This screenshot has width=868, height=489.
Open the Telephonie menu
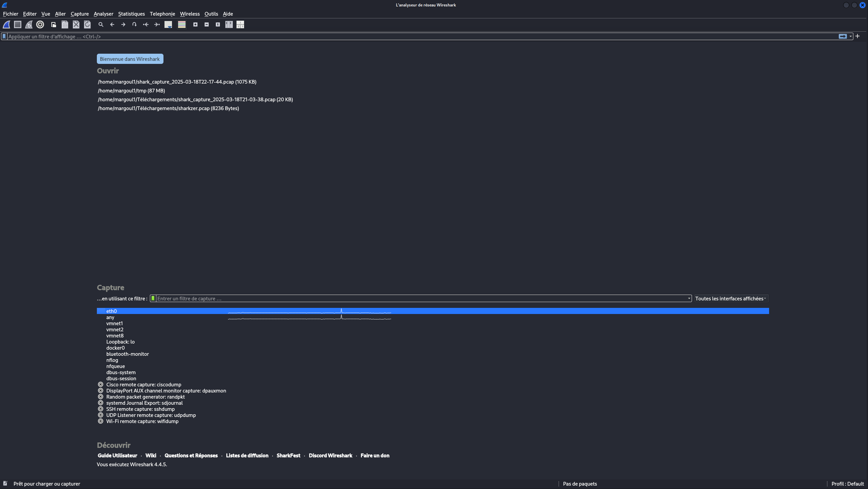pos(162,14)
